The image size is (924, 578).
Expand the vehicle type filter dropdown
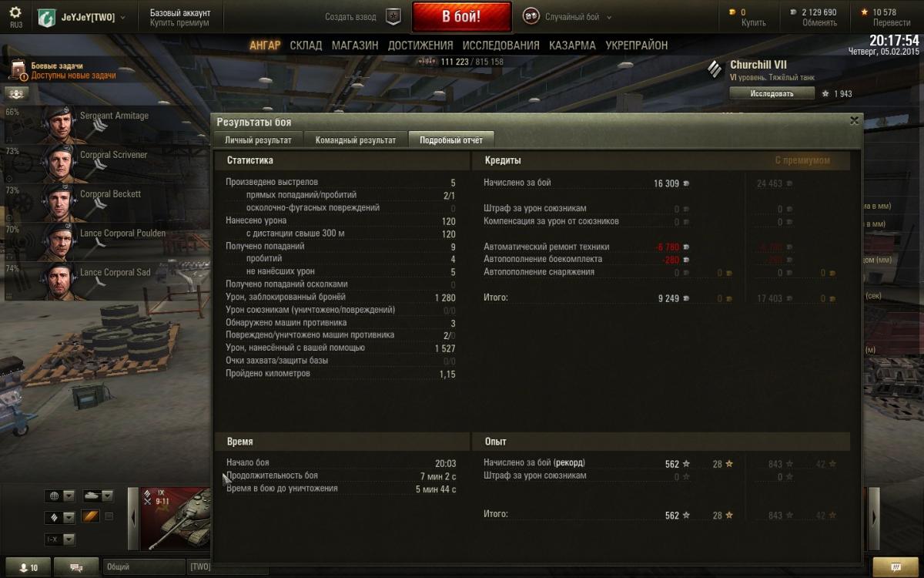98,496
